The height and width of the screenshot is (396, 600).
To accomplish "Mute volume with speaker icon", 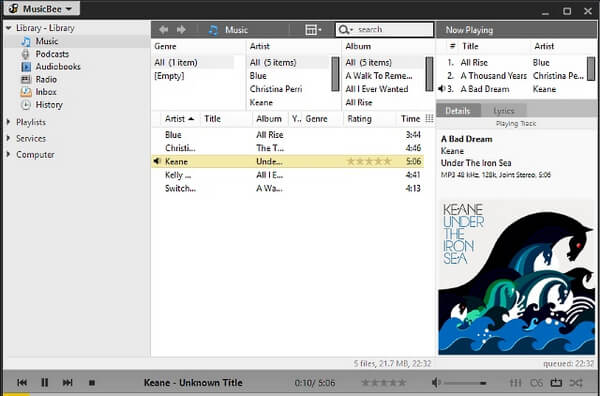I will click(x=436, y=382).
